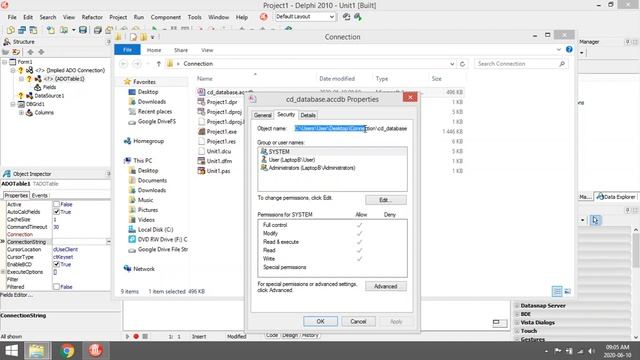
Task: Open Chrome from taskbar
Action: click(67, 351)
